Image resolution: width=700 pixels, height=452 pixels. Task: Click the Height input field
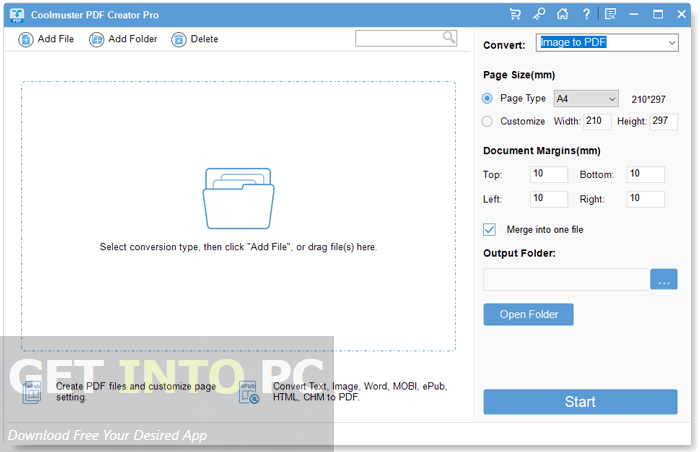[664, 121]
